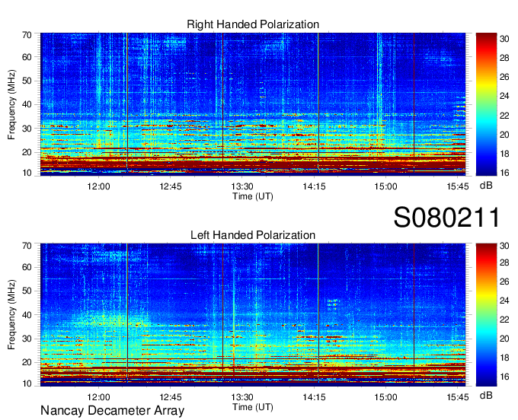Click "Time (UT)" label under Right Handed plot

(253, 196)
